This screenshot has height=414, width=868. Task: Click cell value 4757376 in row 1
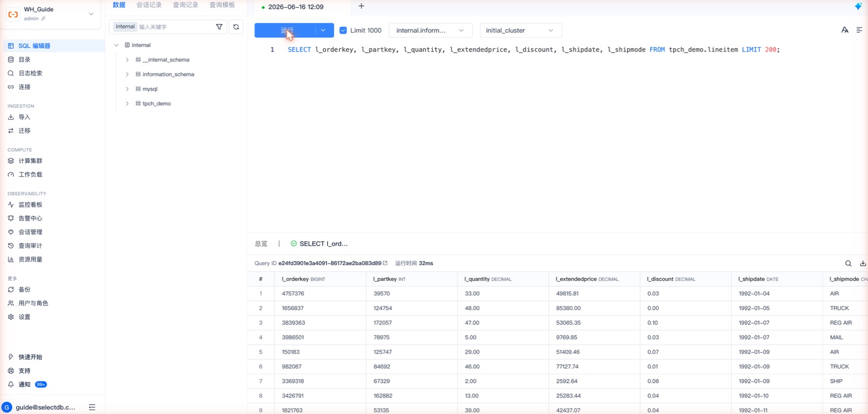point(293,293)
